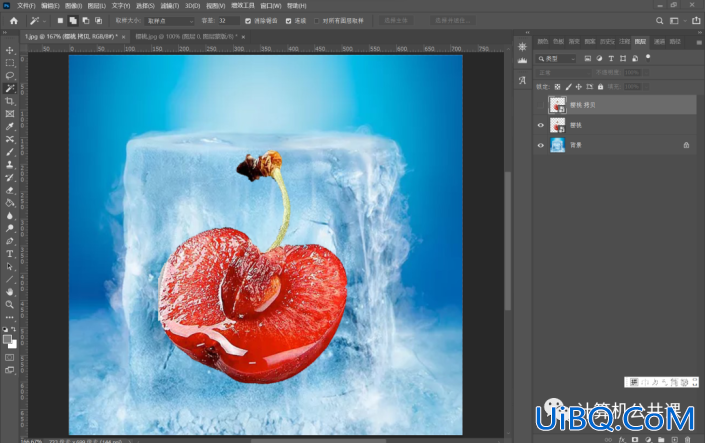Open the Filter menu
705x443 pixels.
pos(169,6)
